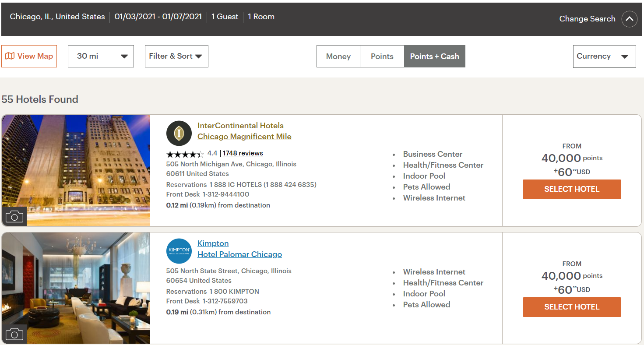This screenshot has height=345, width=644.
Task: Click the star rating for InterContinental
Action: 185,154
